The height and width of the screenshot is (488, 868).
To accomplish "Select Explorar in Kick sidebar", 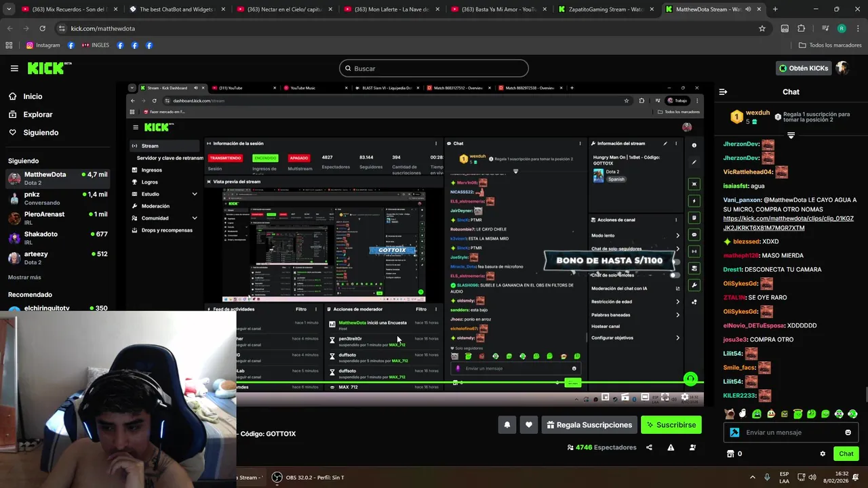I will [x=38, y=115].
